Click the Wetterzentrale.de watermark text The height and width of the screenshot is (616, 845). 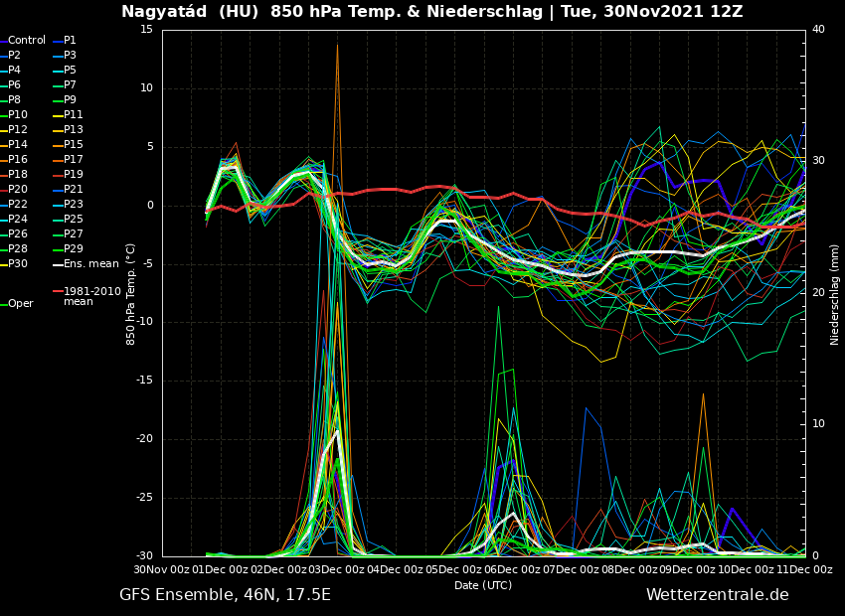click(717, 595)
